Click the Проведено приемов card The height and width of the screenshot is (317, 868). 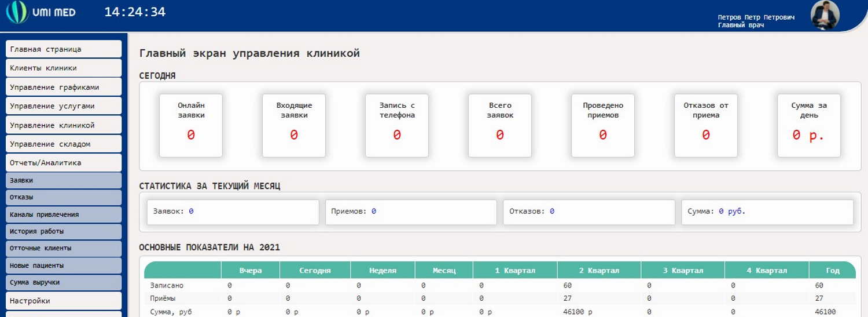point(603,125)
